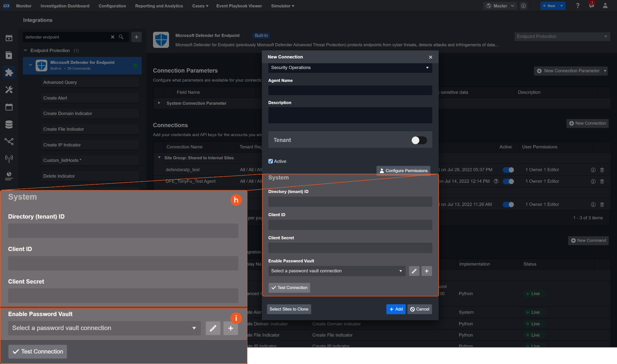Open the data storage icon in sidebar
Viewport: 617px width, 364px height.
pyautogui.click(x=9, y=124)
